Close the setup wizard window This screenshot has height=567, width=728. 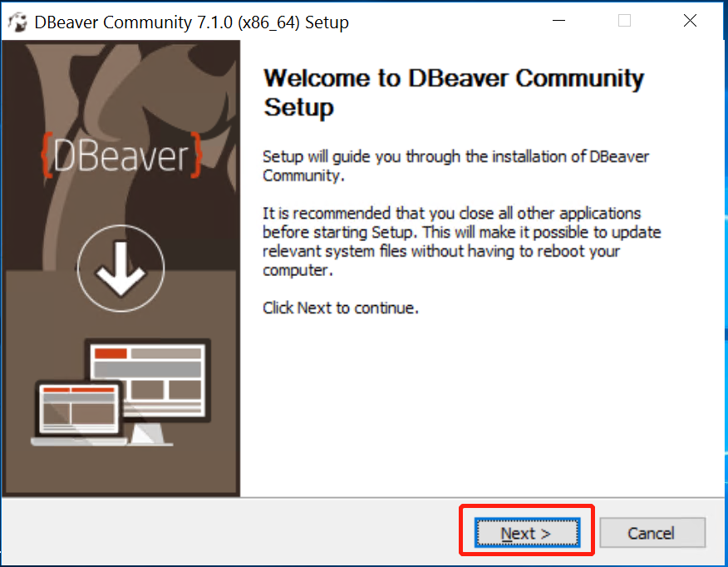[690, 21]
